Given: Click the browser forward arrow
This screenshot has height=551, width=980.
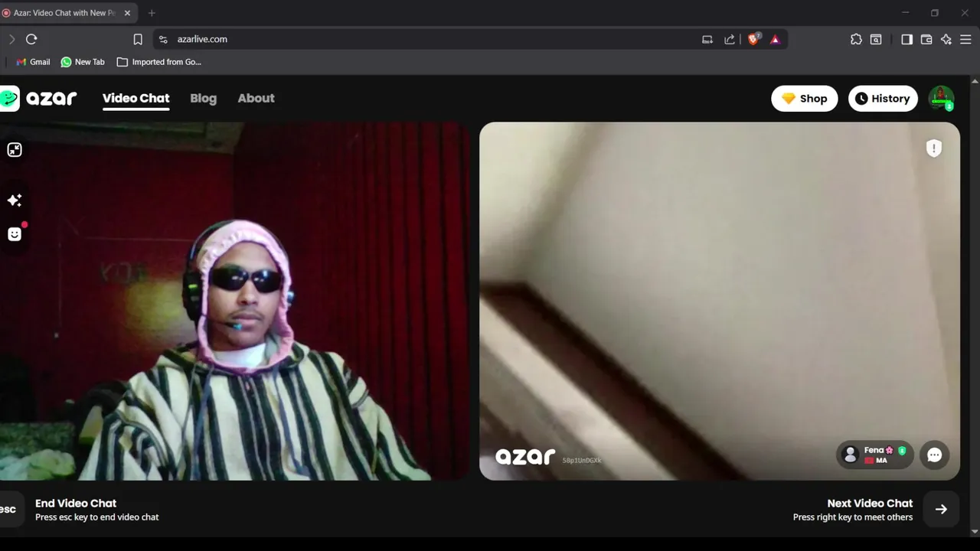Looking at the screenshot, I should point(11,39).
